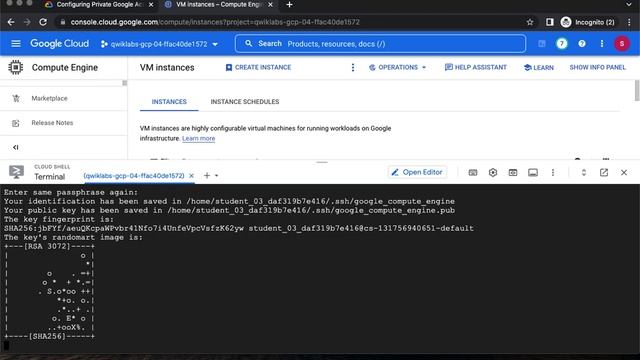
Task: Select the VM Instances – Compute Engine browser tab
Action: coord(219,4)
